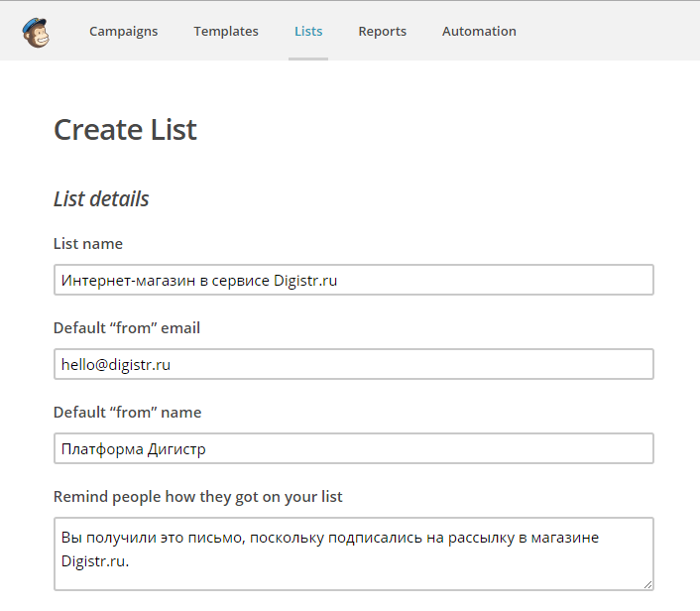This screenshot has width=700, height=611.
Task: Click the Mailchimp Freddie monkey logo
Action: 36,32
